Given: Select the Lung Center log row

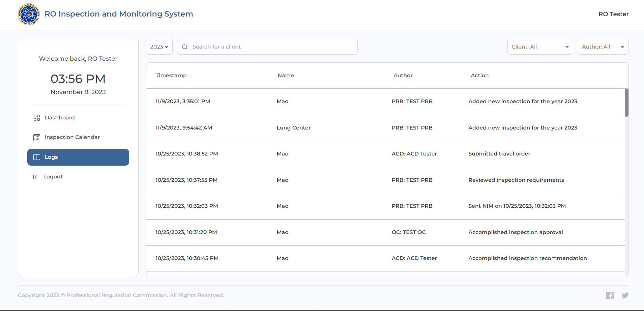Looking at the screenshot, I should (293, 128).
